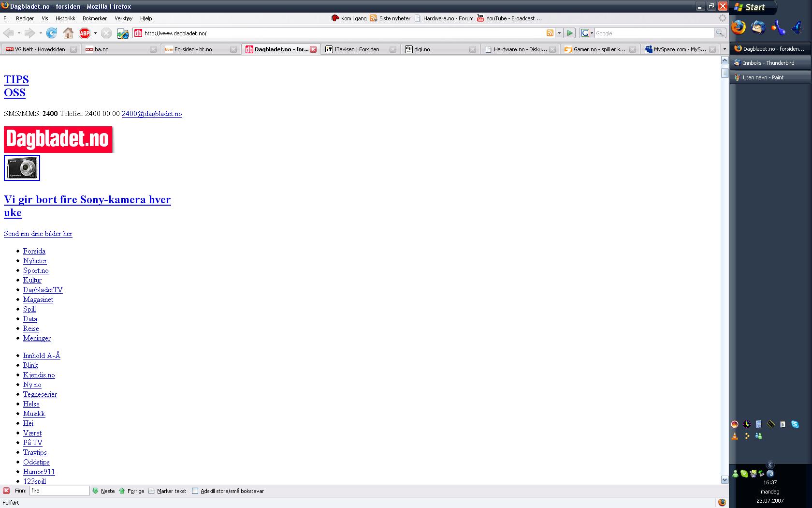This screenshot has width=812, height=508.
Task: Open the Notepad icon in sidebar shortcuts
Action: click(x=783, y=424)
